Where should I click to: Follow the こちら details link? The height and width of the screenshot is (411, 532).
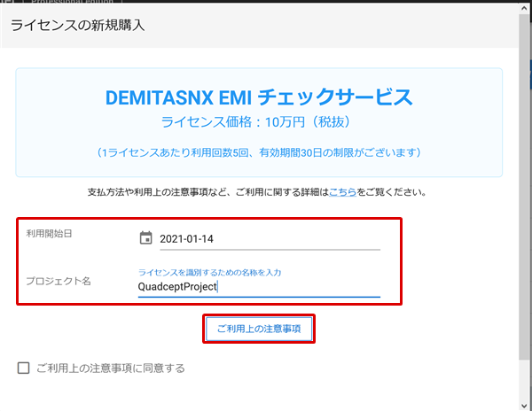(x=342, y=192)
